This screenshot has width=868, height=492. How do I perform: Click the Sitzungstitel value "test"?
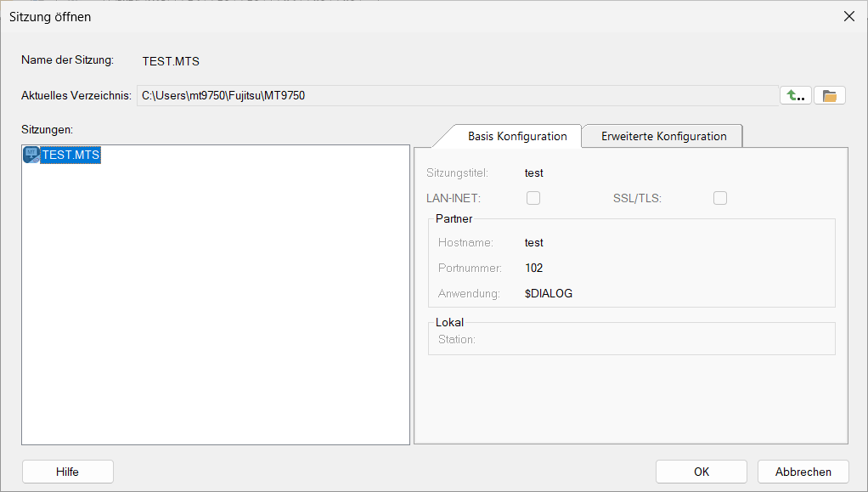click(x=534, y=173)
